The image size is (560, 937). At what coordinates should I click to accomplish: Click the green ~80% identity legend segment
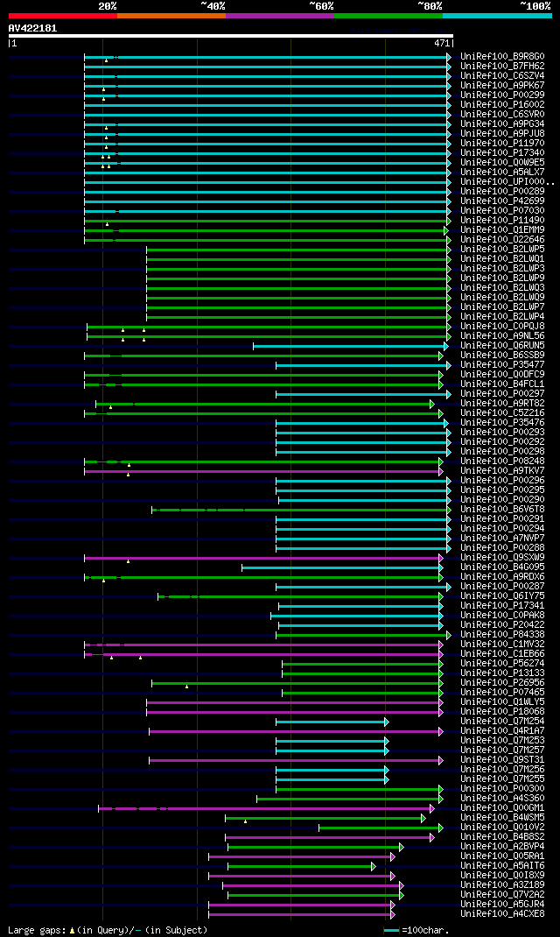tap(388, 15)
